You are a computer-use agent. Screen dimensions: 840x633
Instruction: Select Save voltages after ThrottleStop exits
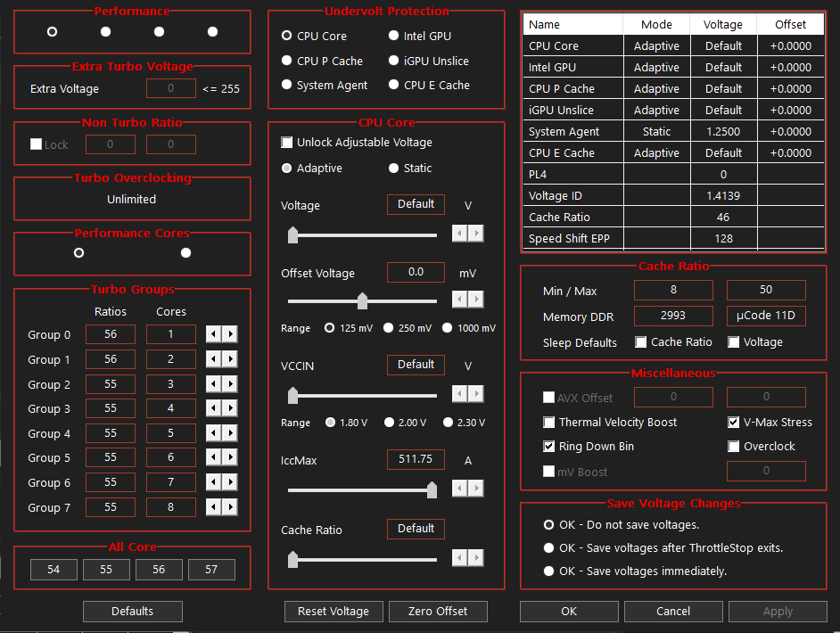point(548,547)
